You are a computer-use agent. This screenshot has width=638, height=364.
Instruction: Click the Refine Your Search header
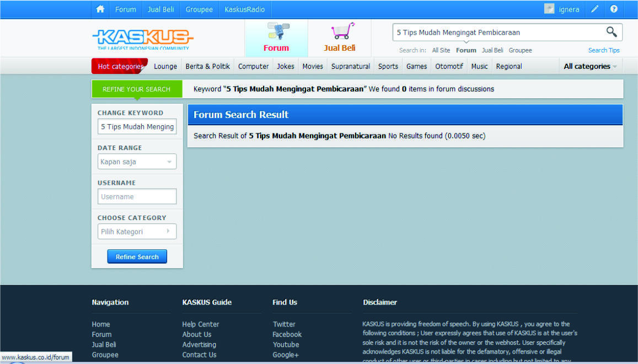click(x=137, y=89)
